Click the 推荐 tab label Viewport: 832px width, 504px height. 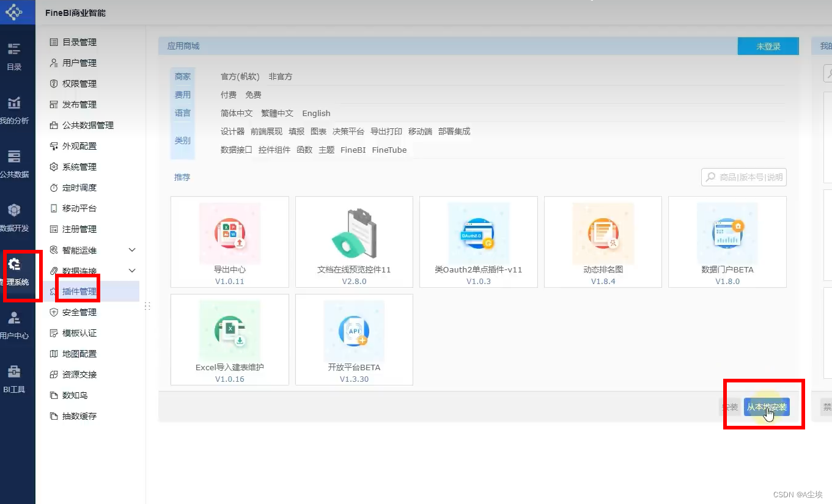[182, 177]
